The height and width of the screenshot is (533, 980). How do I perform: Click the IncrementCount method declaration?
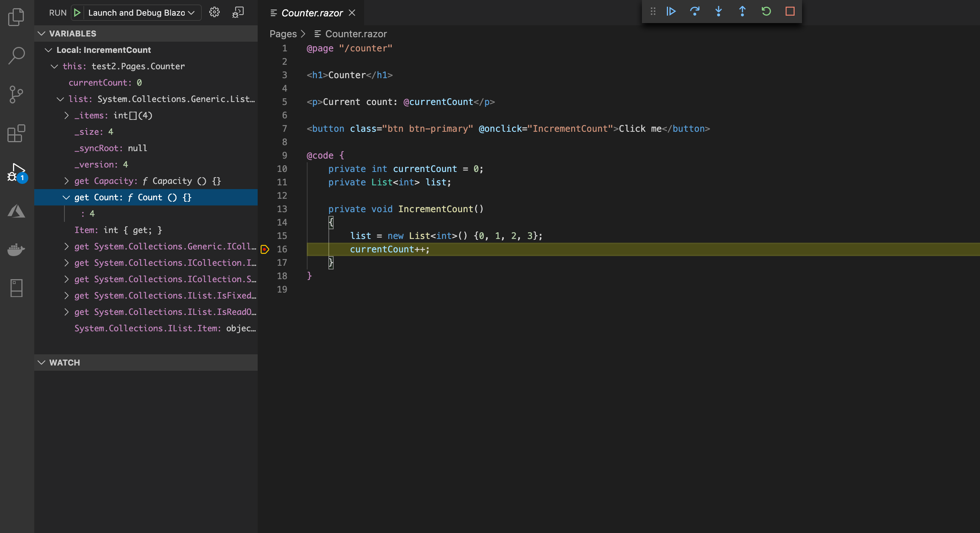[406, 209]
